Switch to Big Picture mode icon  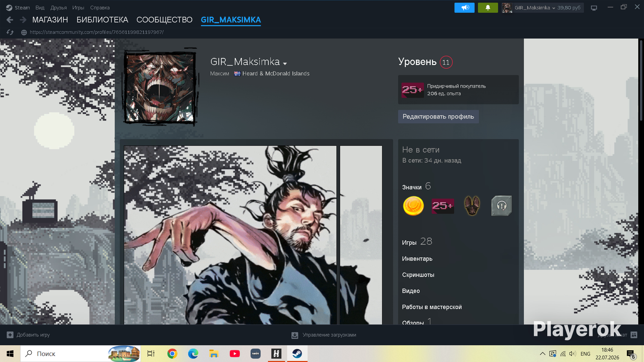594,8
